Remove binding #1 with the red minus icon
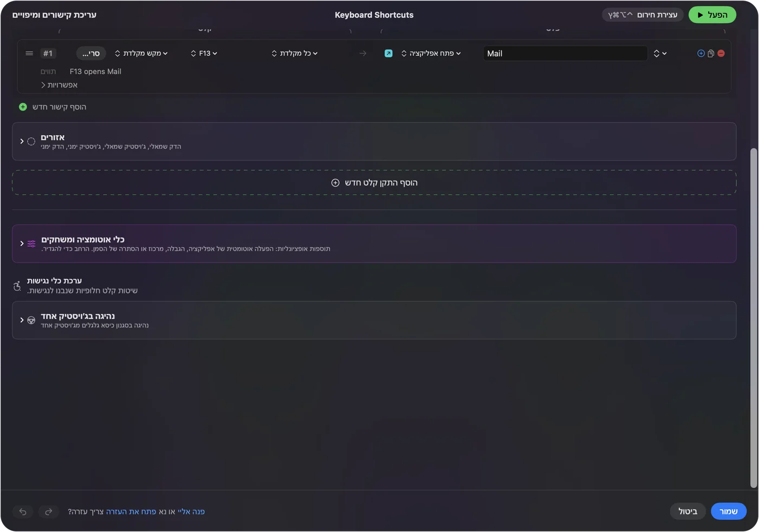 tap(721, 53)
